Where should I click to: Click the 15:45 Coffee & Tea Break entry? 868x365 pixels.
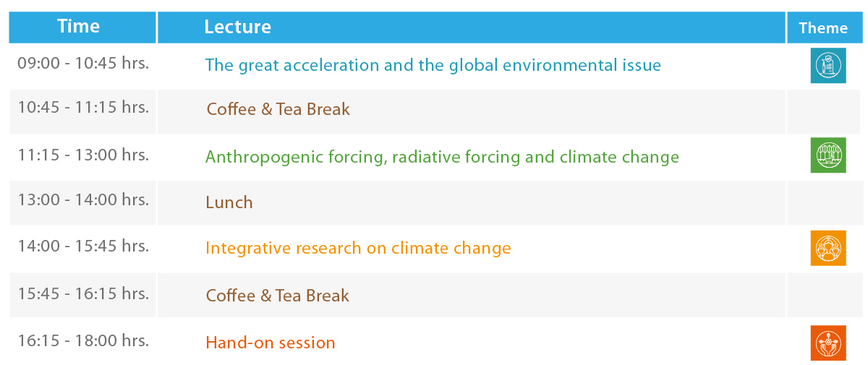tap(278, 296)
